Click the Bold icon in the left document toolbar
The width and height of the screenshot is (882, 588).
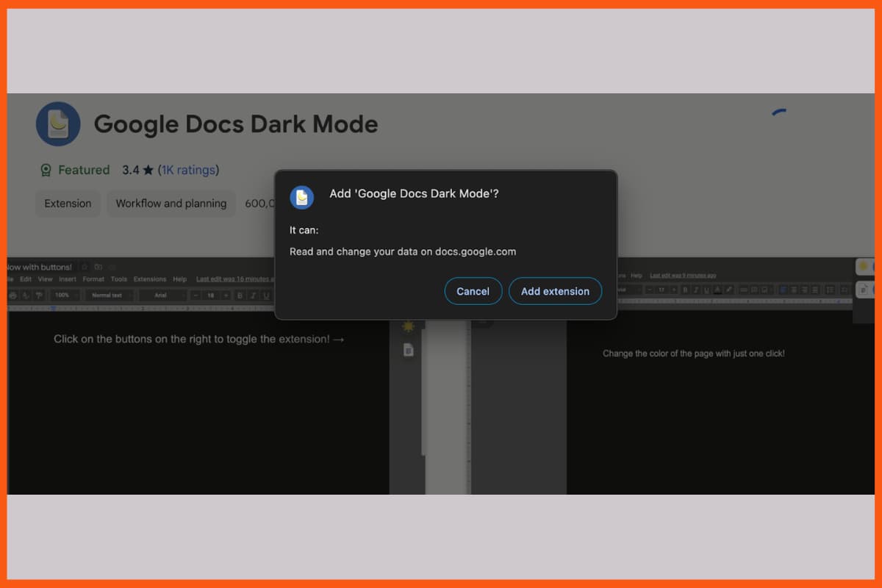(x=240, y=295)
